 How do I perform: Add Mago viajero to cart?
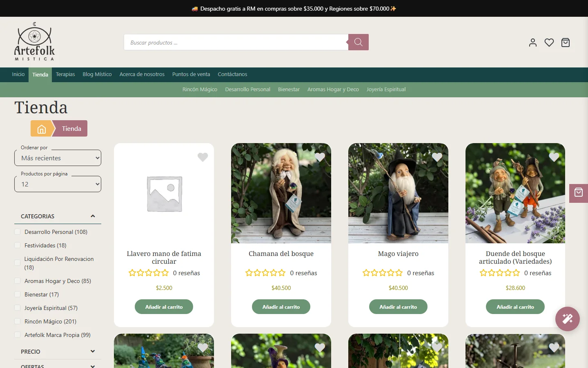[x=398, y=307]
